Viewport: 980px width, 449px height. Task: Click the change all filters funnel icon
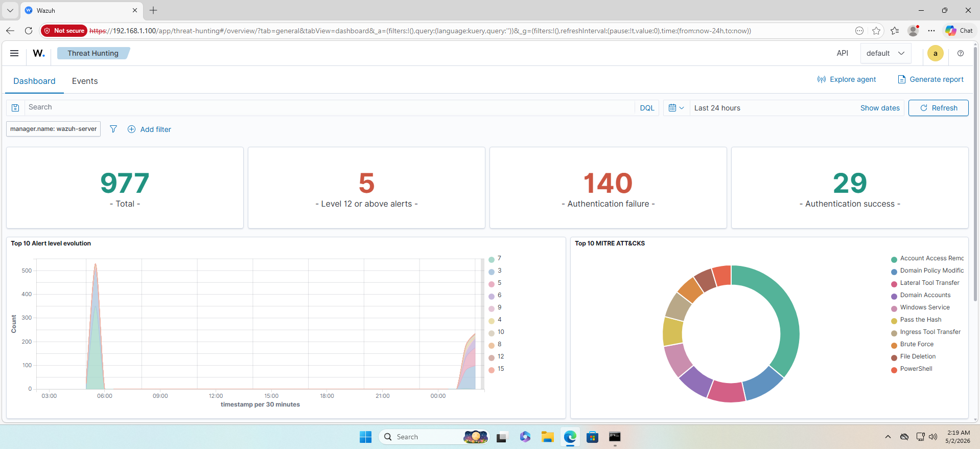click(113, 129)
